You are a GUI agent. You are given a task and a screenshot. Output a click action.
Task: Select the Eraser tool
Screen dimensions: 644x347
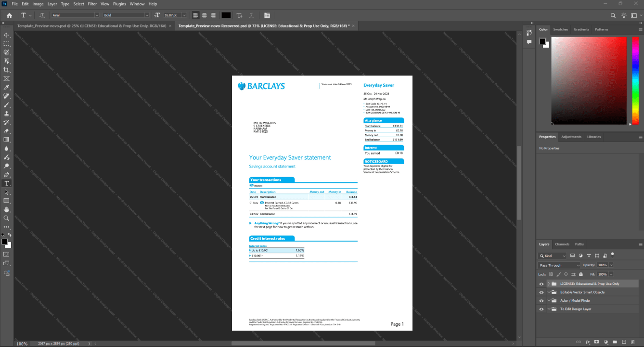pos(7,131)
